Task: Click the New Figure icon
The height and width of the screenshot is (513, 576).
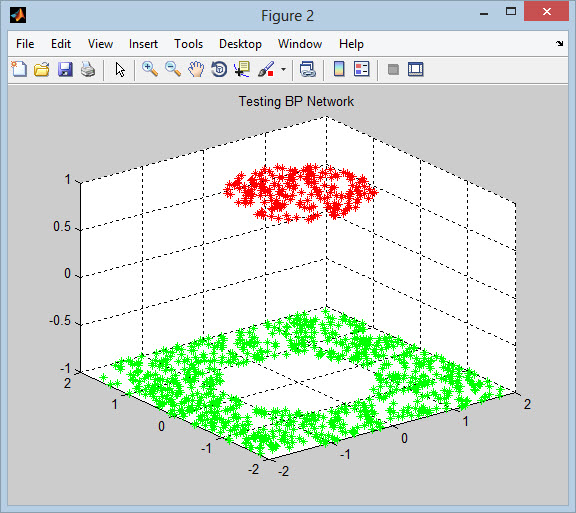Action: [19, 69]
